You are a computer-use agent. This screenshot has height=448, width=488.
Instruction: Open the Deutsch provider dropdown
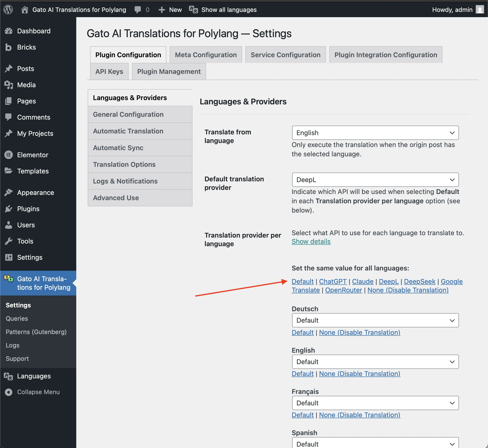(375, 320)
